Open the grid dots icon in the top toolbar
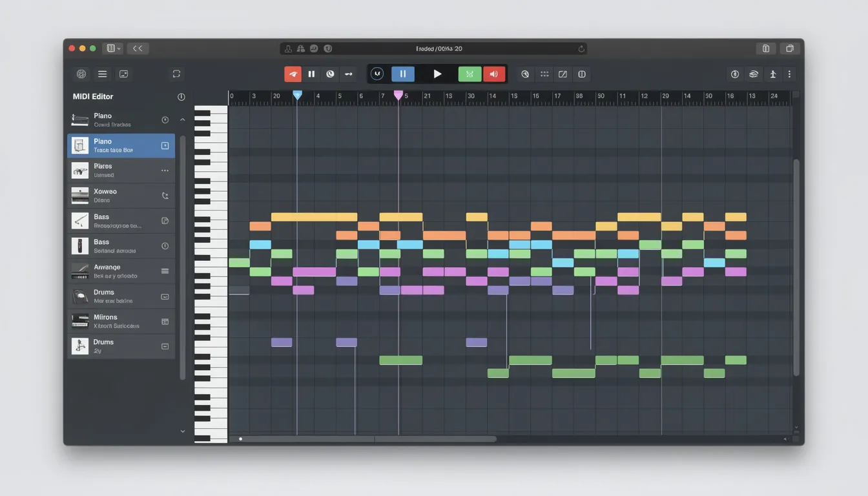 (544, 74)
